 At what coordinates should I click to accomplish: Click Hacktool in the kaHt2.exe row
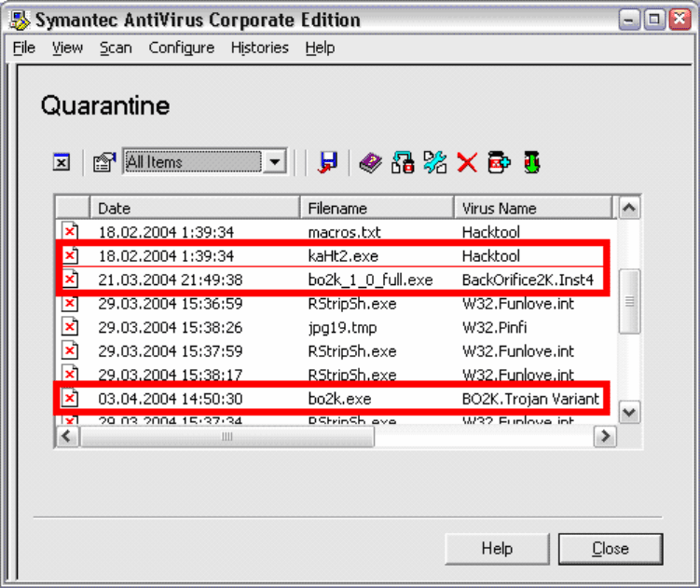pos(491,256)
